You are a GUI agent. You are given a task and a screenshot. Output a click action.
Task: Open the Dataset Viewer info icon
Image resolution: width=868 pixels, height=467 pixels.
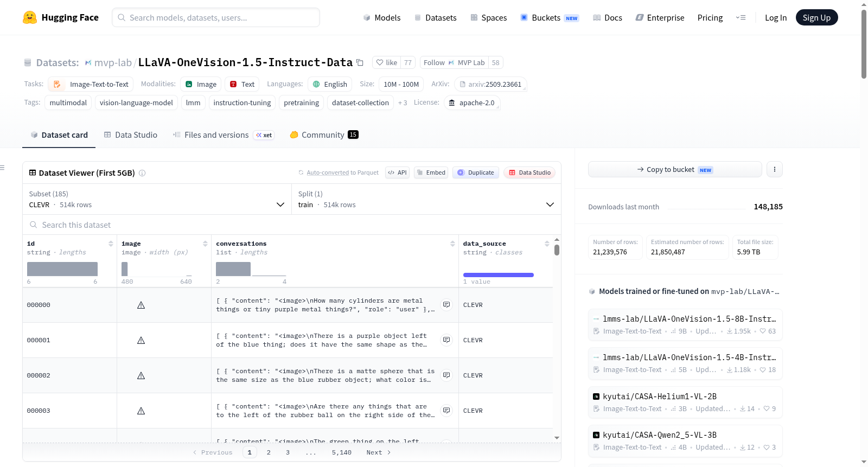point(142,173)
